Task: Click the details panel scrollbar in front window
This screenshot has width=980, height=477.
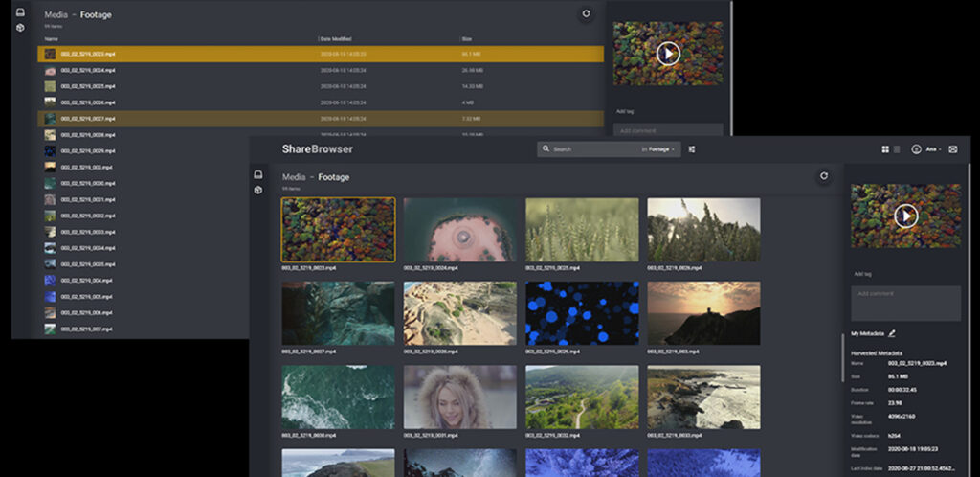Action: coord(843,357)
